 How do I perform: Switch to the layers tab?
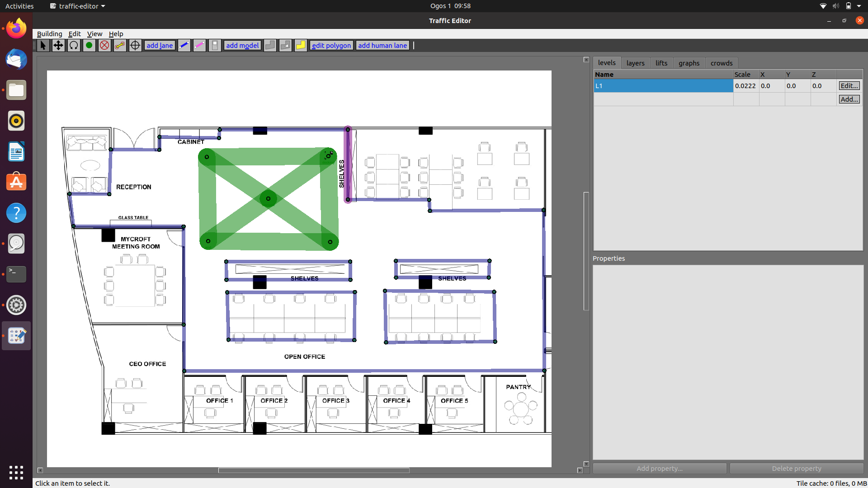click(x=635, y=63)
